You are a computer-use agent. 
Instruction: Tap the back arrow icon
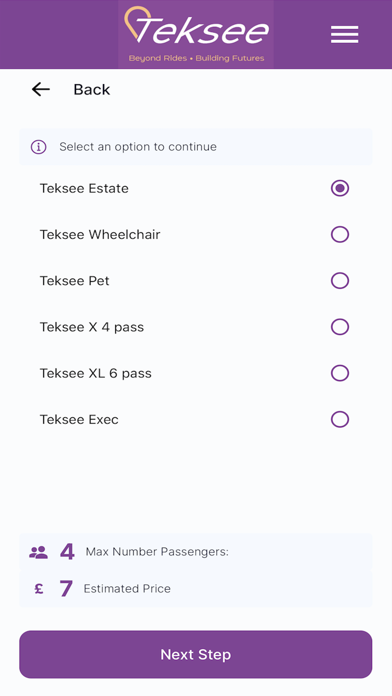(41, 90)
